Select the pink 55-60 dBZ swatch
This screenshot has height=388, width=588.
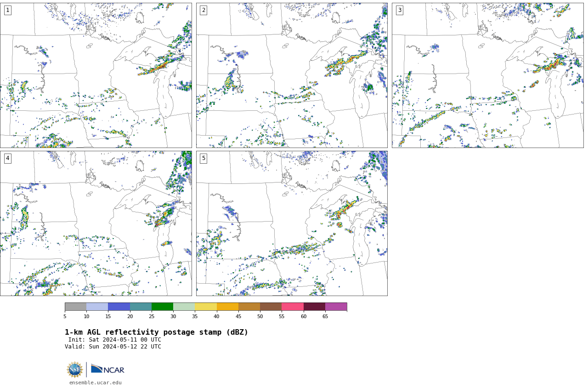pos(293,307)
